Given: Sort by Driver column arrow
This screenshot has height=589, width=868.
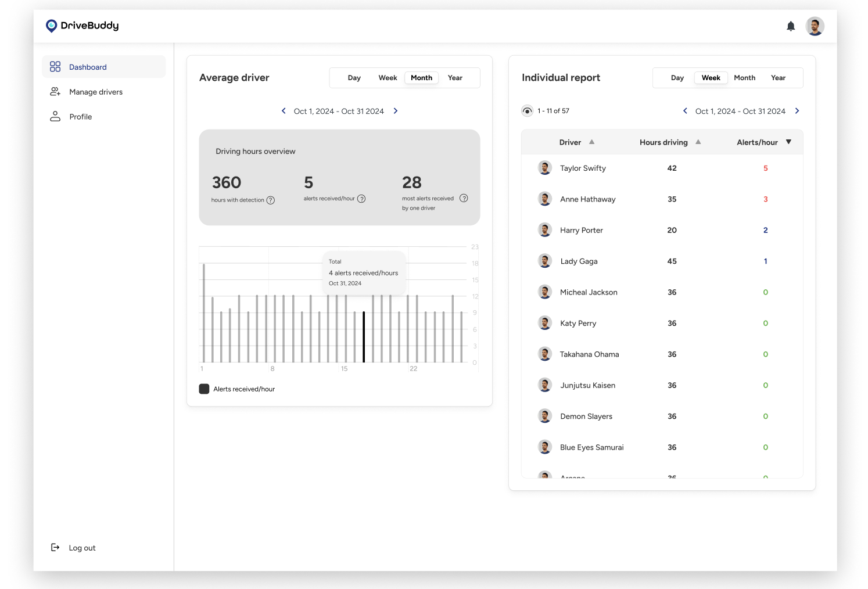Looking at the screenshot, I should pos(591,142).
